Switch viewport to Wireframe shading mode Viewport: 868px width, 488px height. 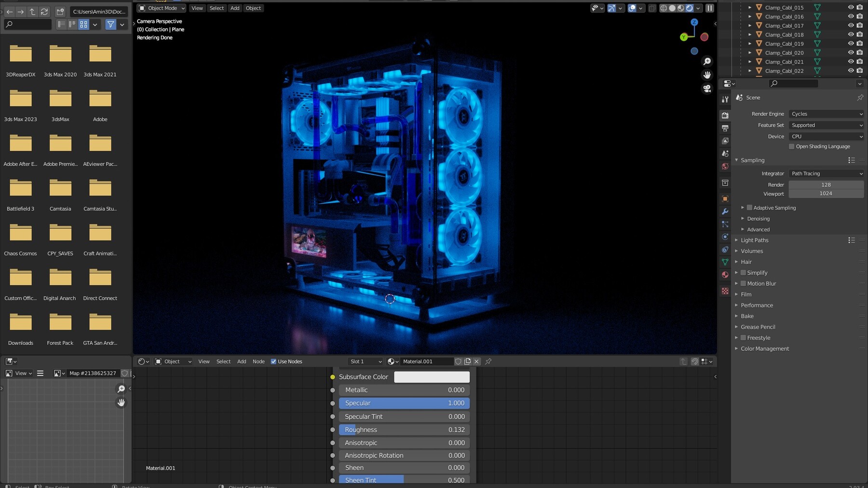(x=664, y=8)
